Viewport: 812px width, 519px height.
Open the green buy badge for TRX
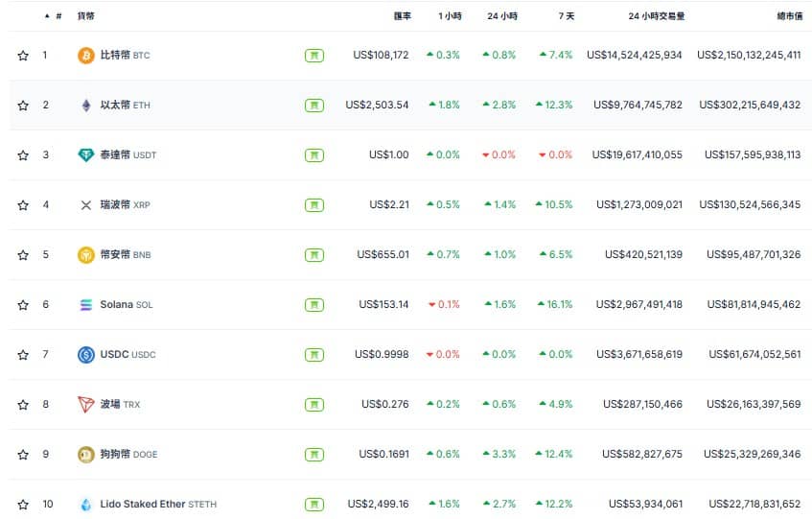tap(314, 405)
